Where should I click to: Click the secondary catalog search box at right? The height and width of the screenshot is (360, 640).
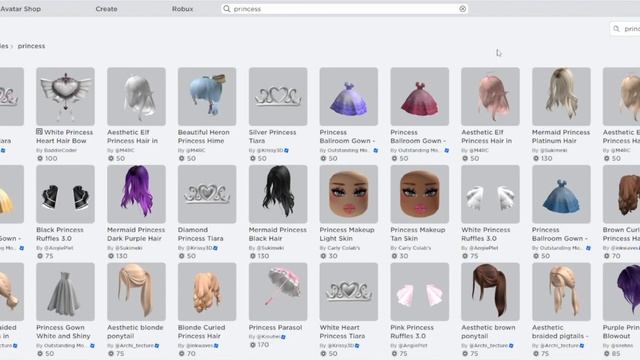coord(625,29)
